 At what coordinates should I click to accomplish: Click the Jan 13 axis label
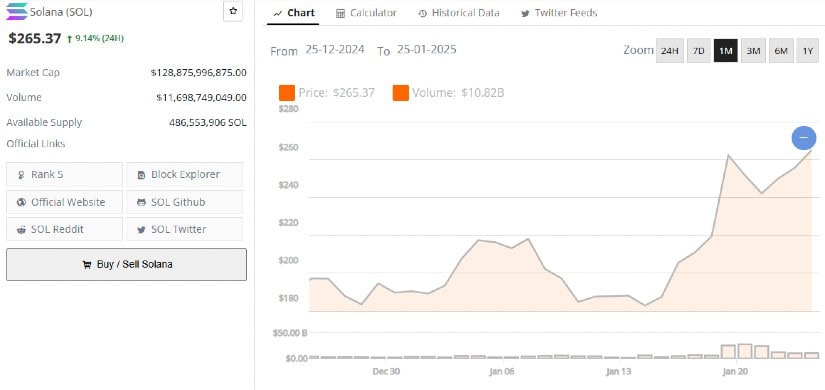(x=619, y=372)
